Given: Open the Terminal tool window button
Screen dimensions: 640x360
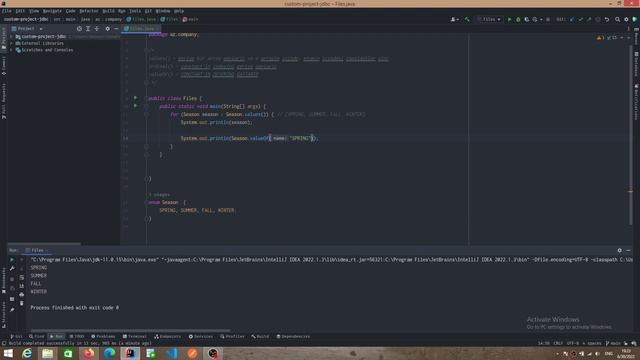Looking at the screenshot, I should 134,336.
